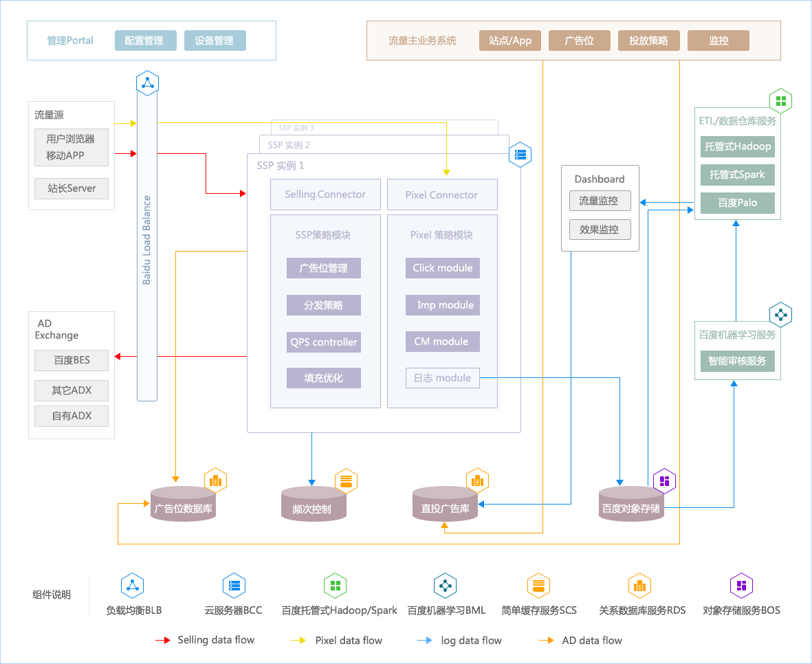Screen dimensions: 812x664
Task: Click the 百度对象存储 storage cylinder
Action: coord(631,504)
